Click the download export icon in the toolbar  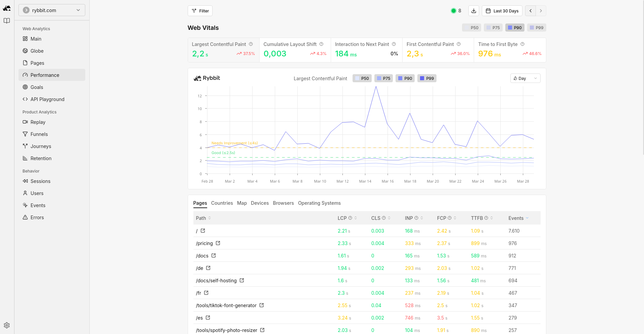coord(473,10)
